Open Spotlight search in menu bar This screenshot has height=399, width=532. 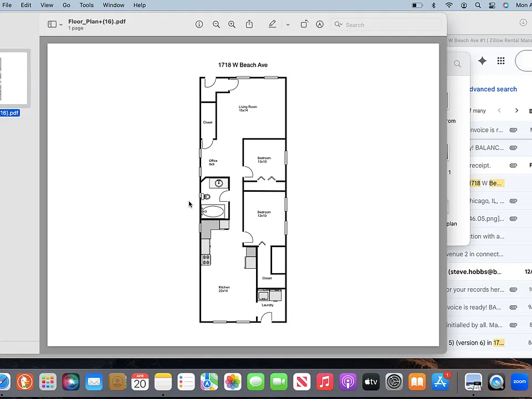coord(478,5)
